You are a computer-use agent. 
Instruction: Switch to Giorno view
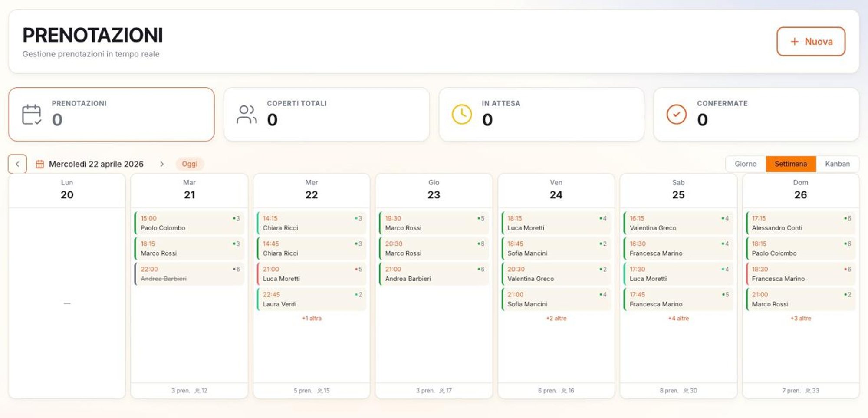click(746, 164)
